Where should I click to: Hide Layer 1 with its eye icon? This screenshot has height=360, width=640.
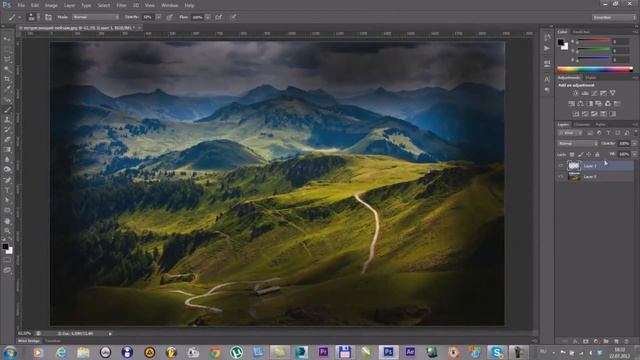(561, 166)
